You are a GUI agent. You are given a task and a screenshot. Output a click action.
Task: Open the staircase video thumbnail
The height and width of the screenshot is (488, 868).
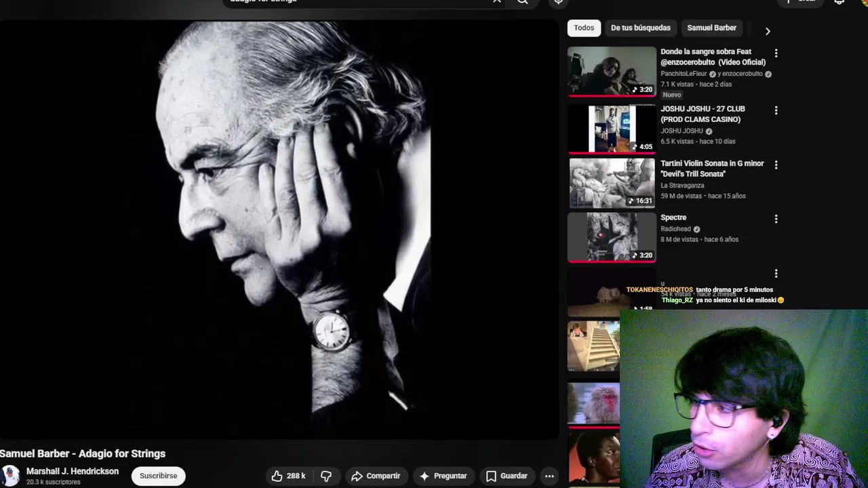[x=593, y=346]
